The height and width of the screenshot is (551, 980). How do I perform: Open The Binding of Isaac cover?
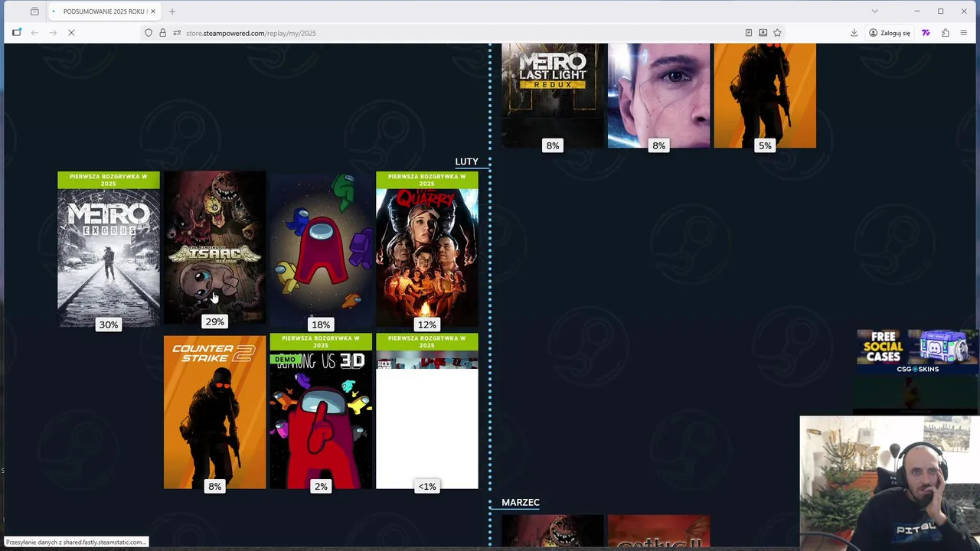coord(214,248)
